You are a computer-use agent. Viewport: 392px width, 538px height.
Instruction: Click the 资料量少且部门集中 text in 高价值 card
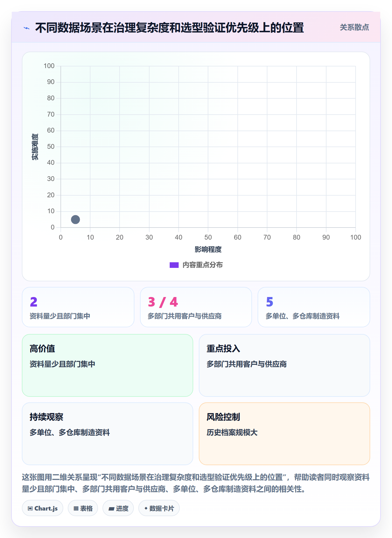(62, 364)
